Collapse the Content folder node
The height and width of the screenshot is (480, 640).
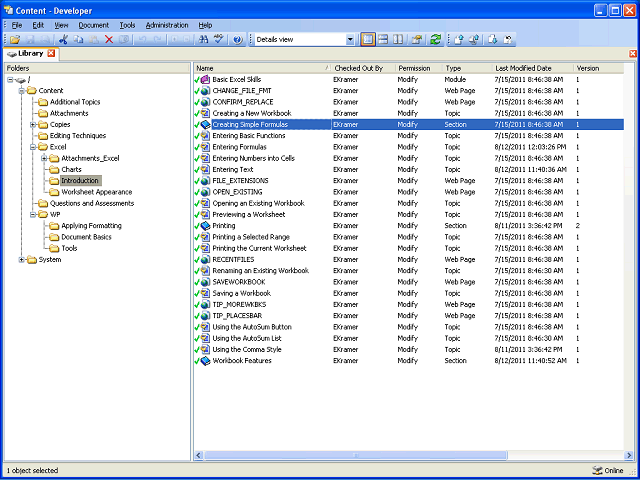22,91
